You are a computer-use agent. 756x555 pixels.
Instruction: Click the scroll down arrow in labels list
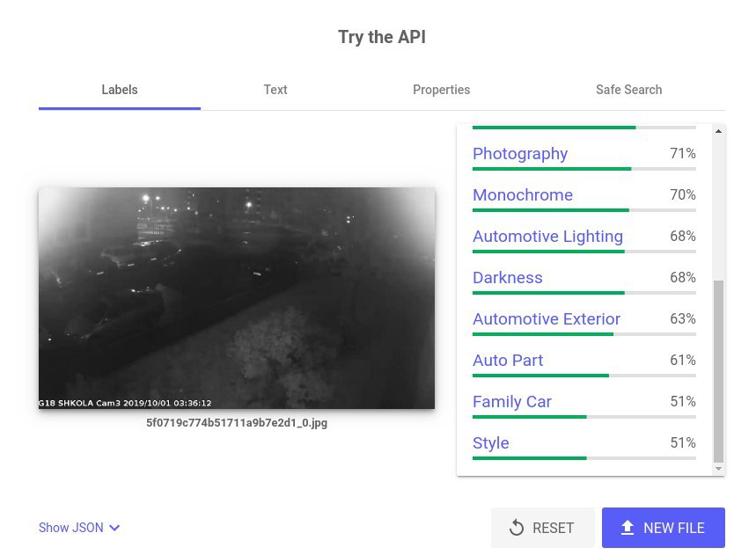(x=718, y=469)
